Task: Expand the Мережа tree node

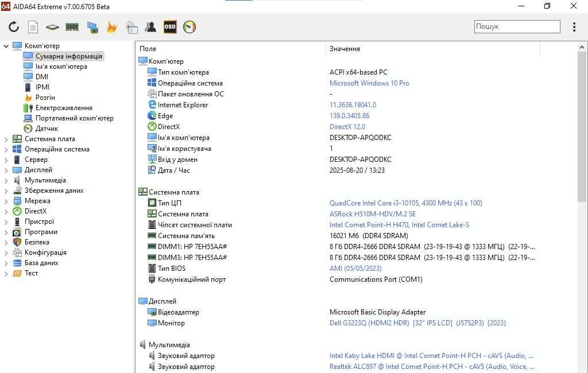Action: point(6,201)
